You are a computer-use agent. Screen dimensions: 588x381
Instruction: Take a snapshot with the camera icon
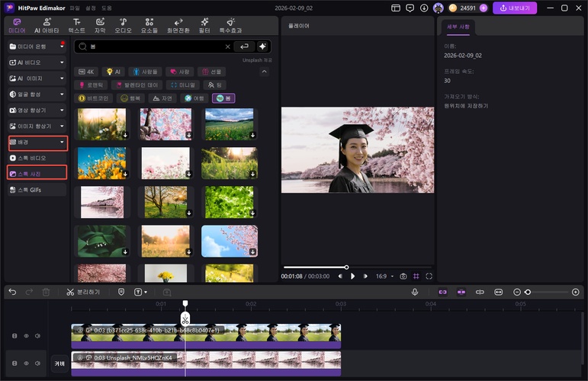tap(403, 276)
